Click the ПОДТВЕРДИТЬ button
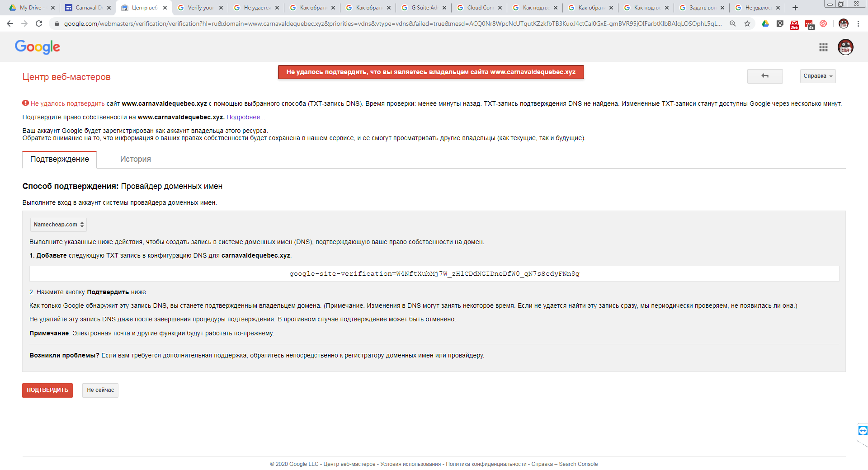Viewport: 868px width, 470px height. point(47,390)
